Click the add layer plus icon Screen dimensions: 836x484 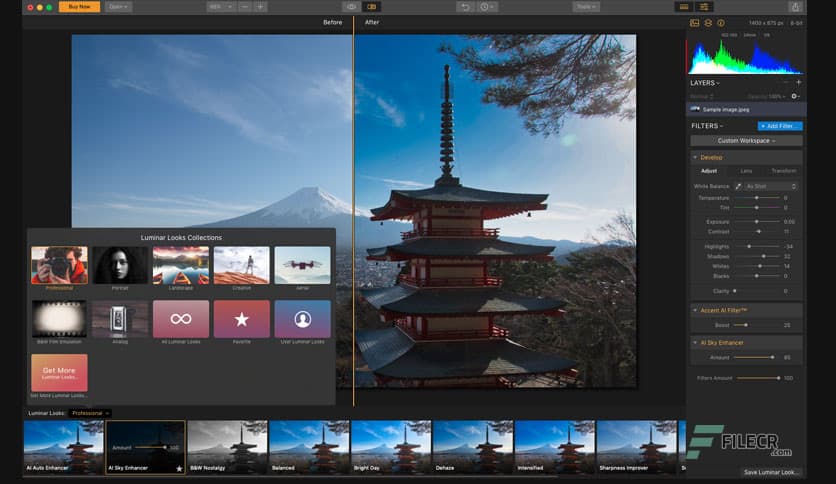pyautogui.click(x=798, y=83)
